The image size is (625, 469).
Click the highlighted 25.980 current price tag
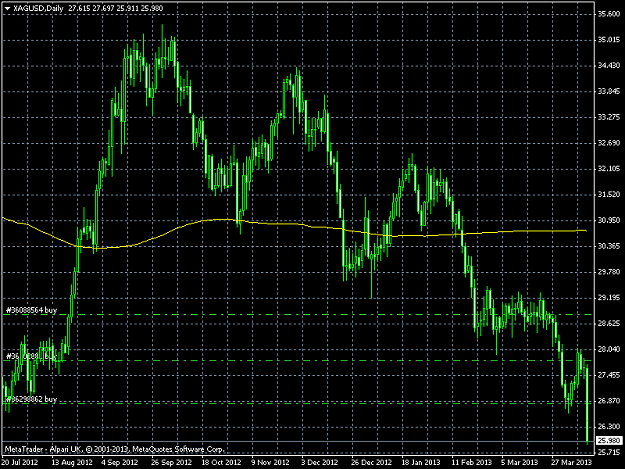pyautogui.click(x=609, y=440)
